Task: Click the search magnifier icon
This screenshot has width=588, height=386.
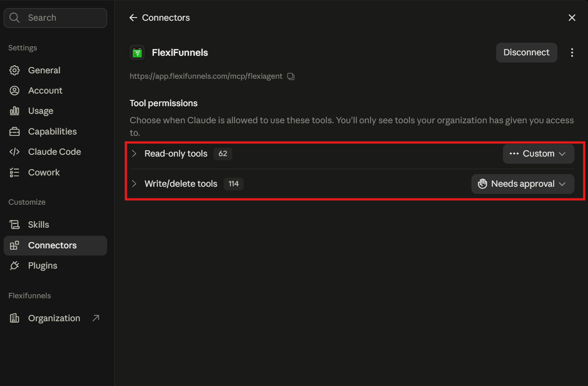Action: [15, 18]
